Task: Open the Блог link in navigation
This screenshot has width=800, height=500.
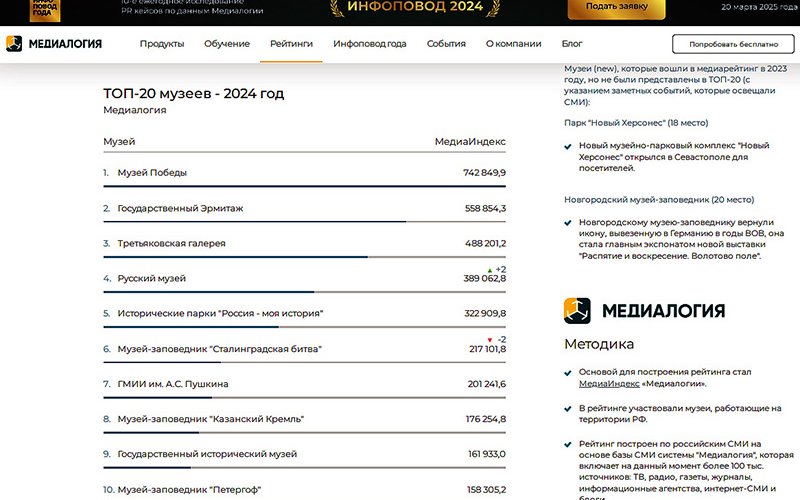Action: (x=572, y=44)
